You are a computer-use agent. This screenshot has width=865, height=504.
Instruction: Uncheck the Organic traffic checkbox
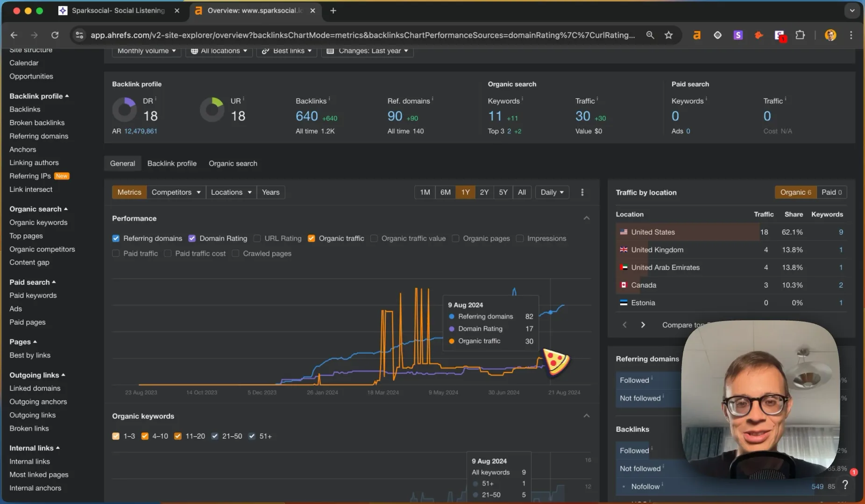[x=311, y=238]
